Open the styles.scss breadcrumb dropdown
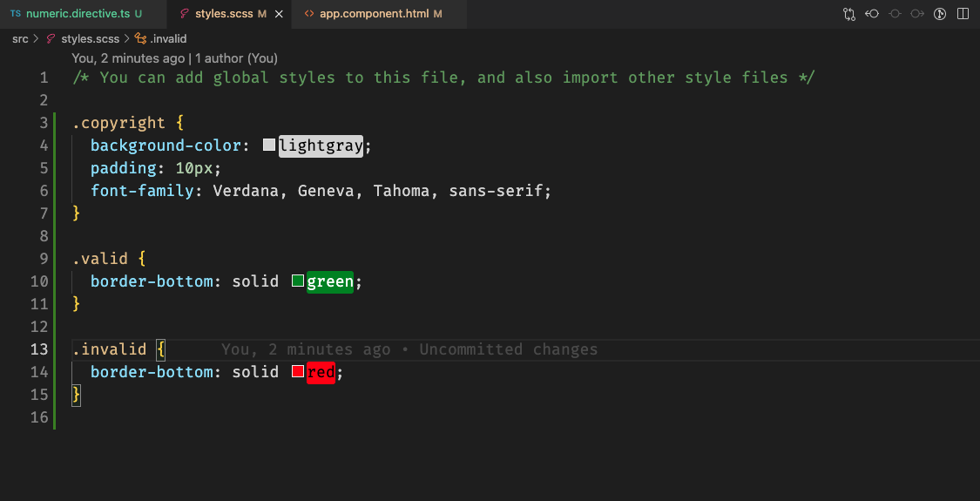The image size is (980, 501). click(x=90, y=39)
